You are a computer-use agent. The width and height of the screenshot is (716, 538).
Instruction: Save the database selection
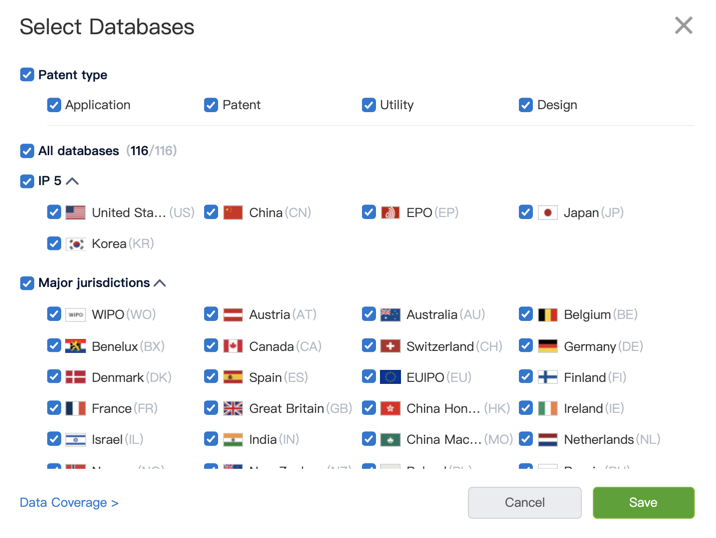(x=643, y=503)
